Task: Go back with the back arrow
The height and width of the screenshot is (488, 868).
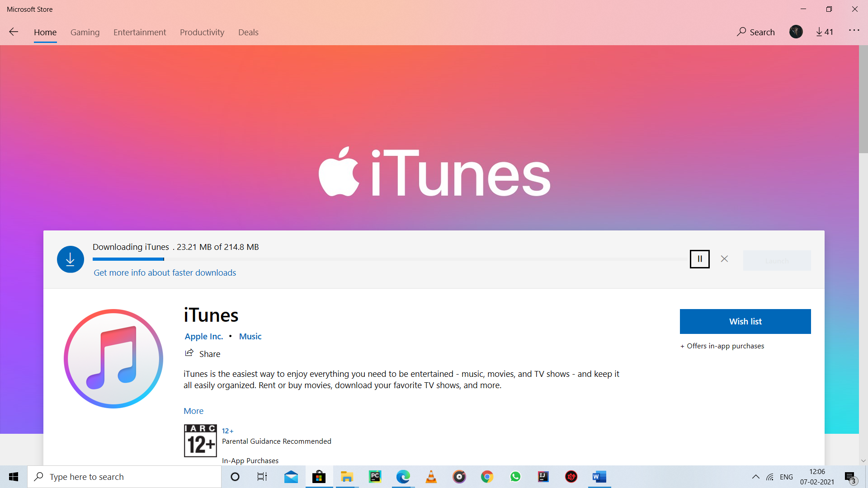Action: tap(14, 32)
